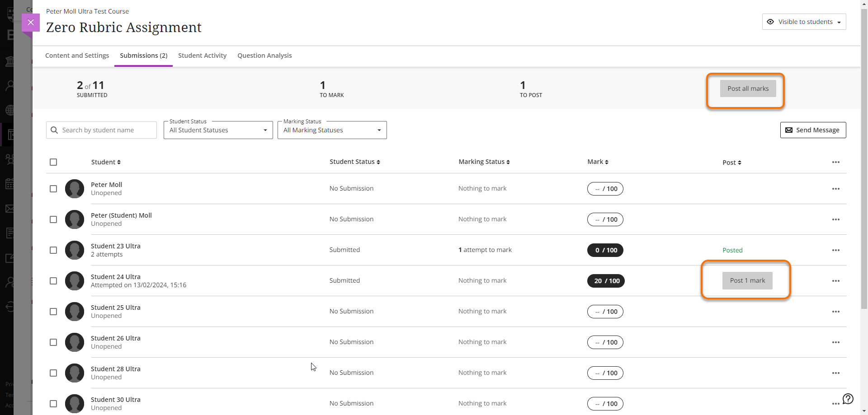Sort by the Marking Status column

pyautogui.click(x=484, y=162)
